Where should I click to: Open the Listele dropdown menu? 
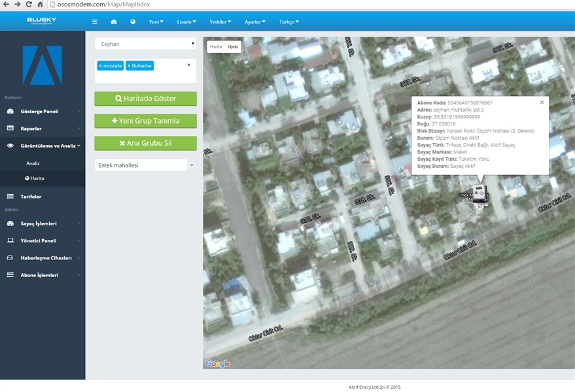tap(186, 22)
